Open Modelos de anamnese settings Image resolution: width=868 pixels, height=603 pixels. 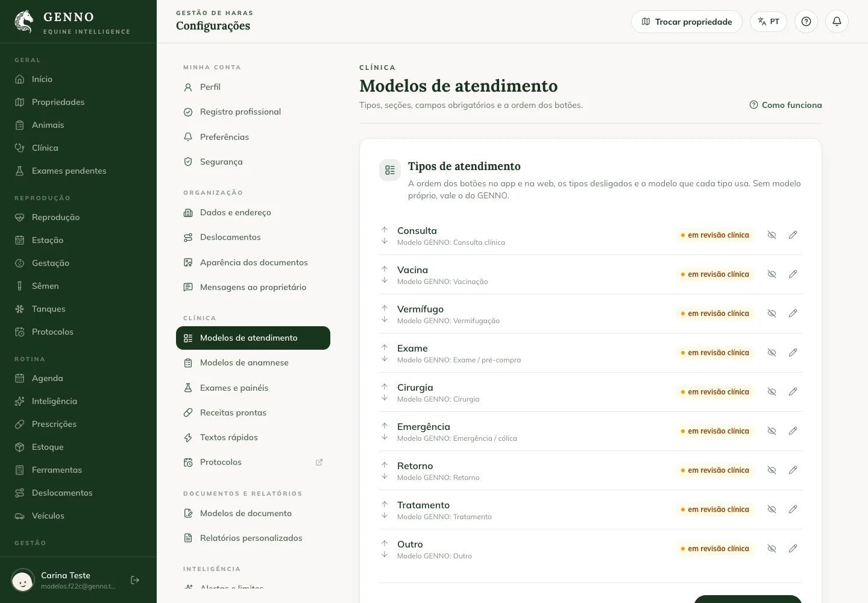(253, 362)
